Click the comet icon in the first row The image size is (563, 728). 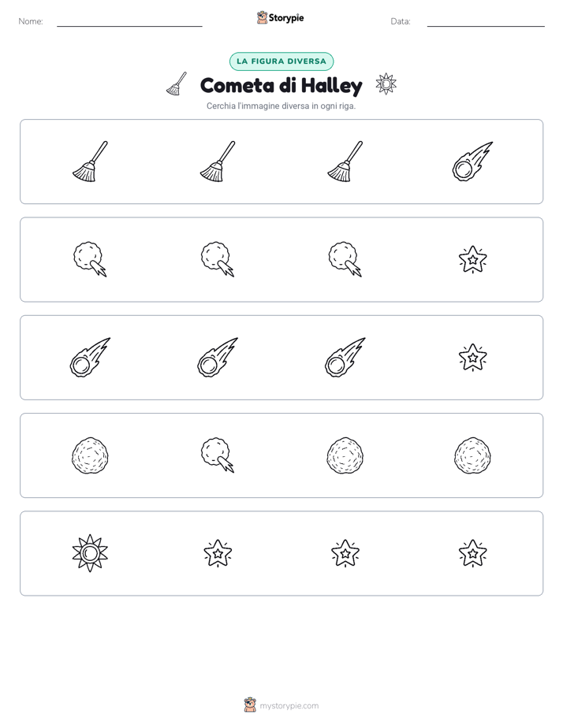point(472,162)
